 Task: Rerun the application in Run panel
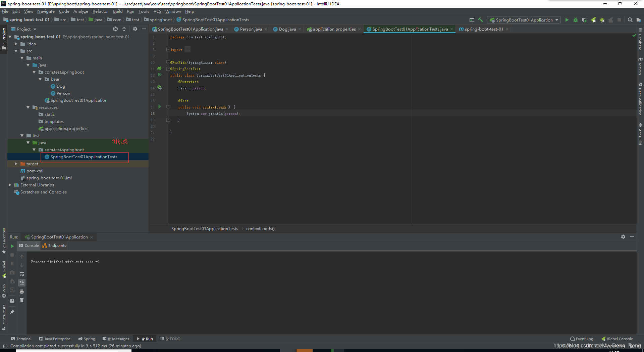12,246
